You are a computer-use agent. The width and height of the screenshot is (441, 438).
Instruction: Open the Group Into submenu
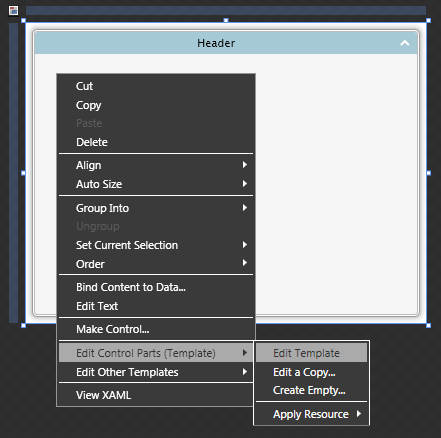point(156,208)
